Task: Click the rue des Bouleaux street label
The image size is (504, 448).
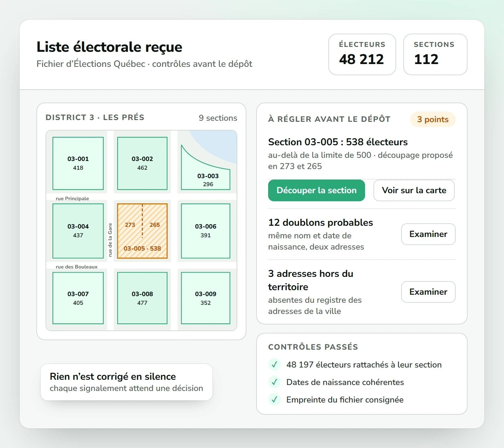Action: coord(77,267)
